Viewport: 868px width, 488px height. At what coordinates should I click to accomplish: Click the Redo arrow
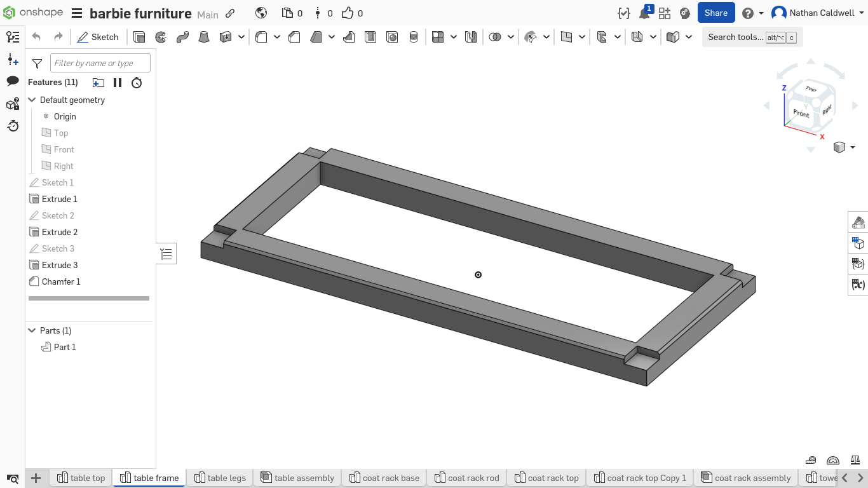(x=58, y=37)
